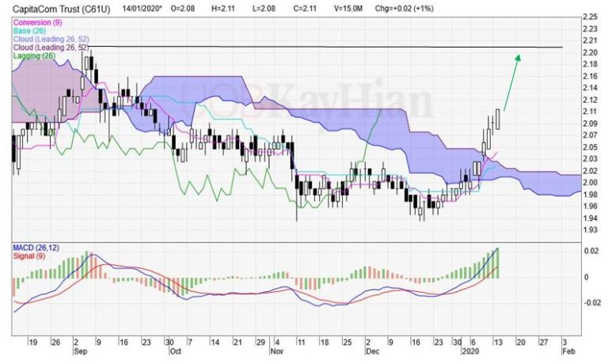Viewport: 608px width, 364px height.
Task: Select the Lagging (26) legend entry
Action: [34, 55]
